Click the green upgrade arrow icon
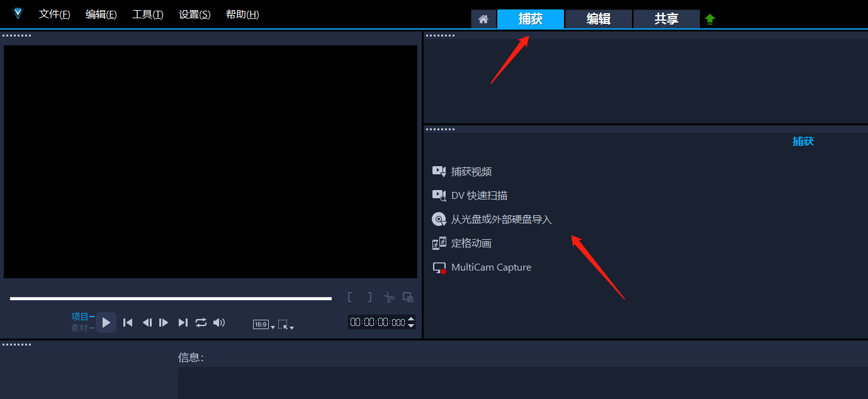Screen dimensions: 868x399 tap(710, 20)
